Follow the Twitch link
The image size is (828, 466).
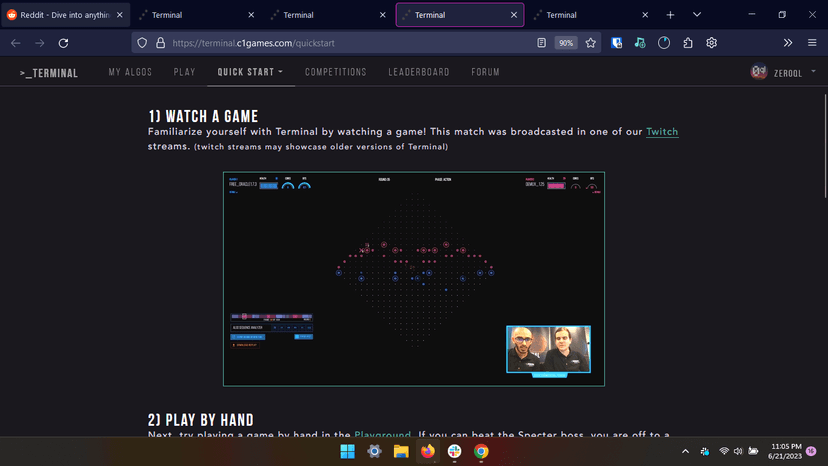pyautogui.click(x=662, y=132)
